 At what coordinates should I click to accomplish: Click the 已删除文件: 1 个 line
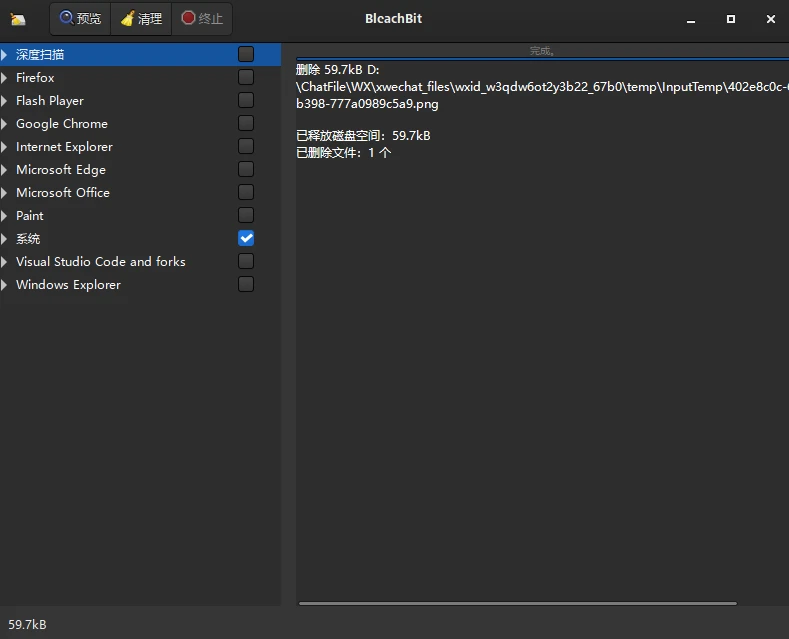point(344,153)
